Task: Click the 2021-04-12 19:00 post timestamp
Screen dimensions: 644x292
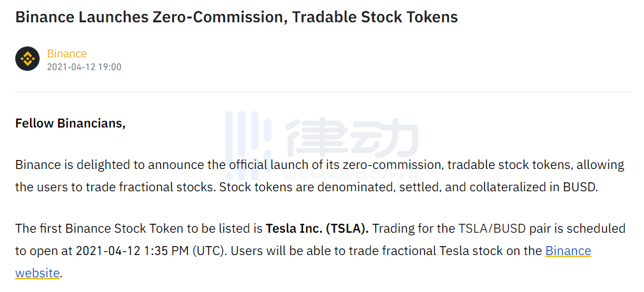Action: (x=84, y=67)
